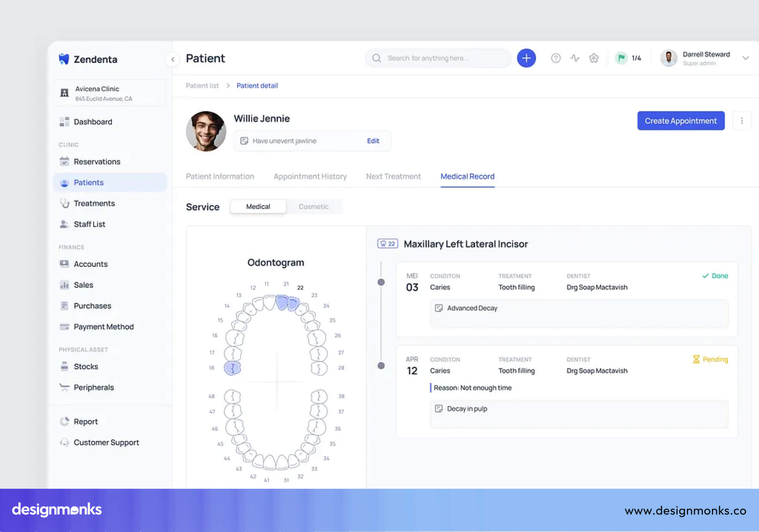Click the Customer Support headset icon

pyautogui.click(x=65, y=442)
